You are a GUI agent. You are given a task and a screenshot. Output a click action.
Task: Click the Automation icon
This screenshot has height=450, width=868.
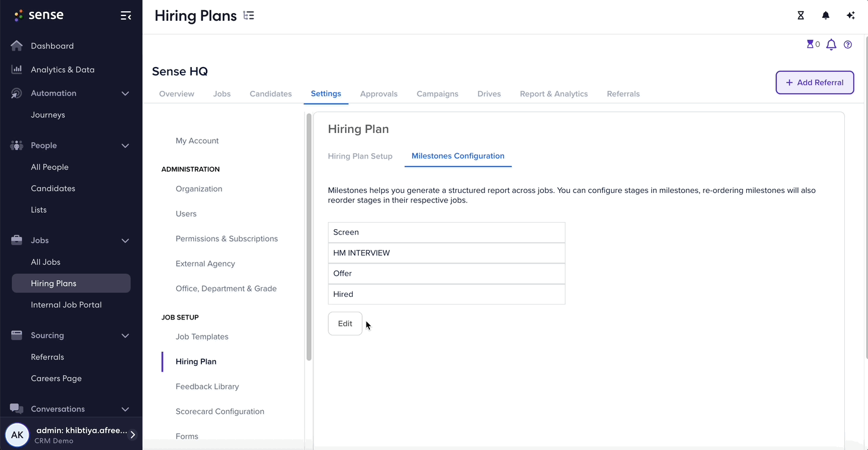click(x=17, y=93)
